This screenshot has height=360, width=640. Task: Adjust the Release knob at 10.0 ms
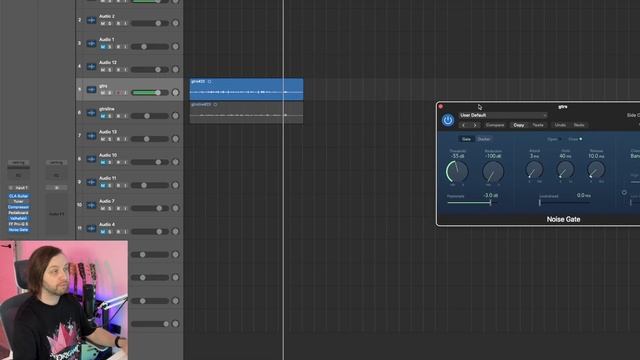[x=596, y=170]
